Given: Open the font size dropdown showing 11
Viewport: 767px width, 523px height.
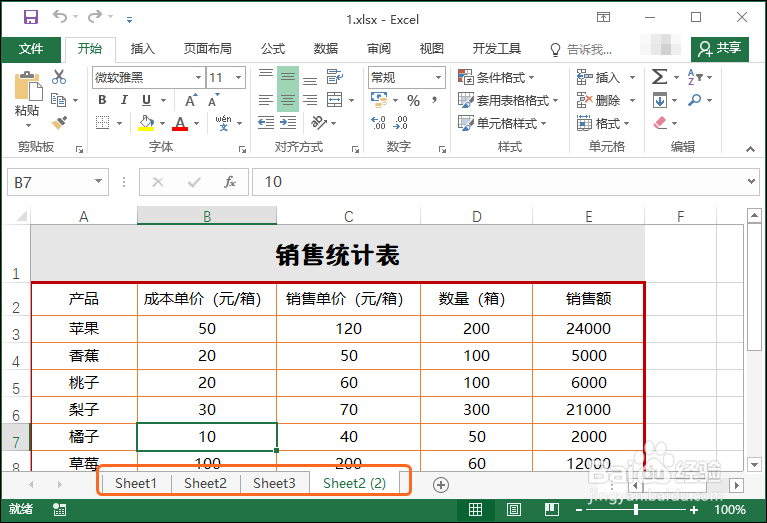Looking at the screenshot, I should click(x=238, y=77).
